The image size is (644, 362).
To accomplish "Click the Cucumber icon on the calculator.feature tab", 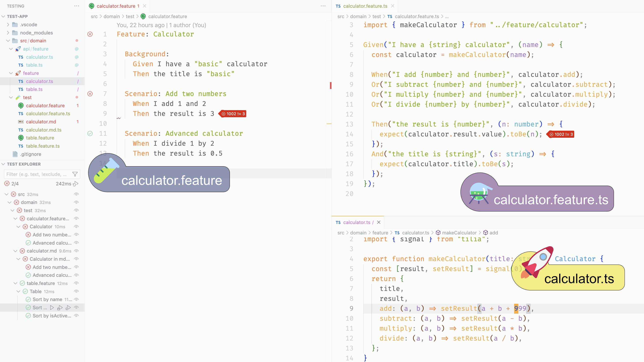I will point(92,6).
